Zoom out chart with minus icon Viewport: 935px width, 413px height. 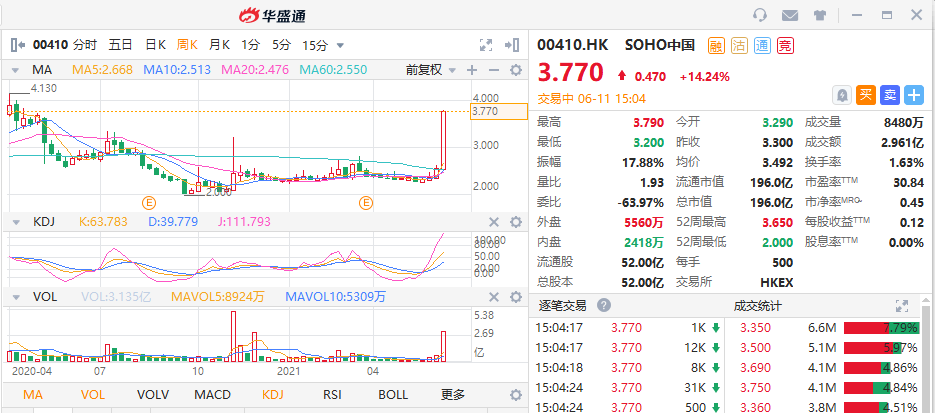tap(493, 70)
